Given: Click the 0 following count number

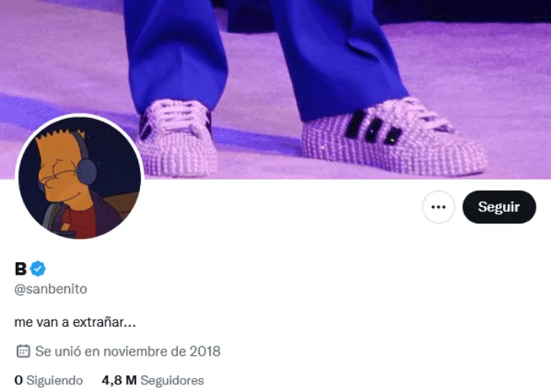Looking at the screenshot, I should coord(19,380).
